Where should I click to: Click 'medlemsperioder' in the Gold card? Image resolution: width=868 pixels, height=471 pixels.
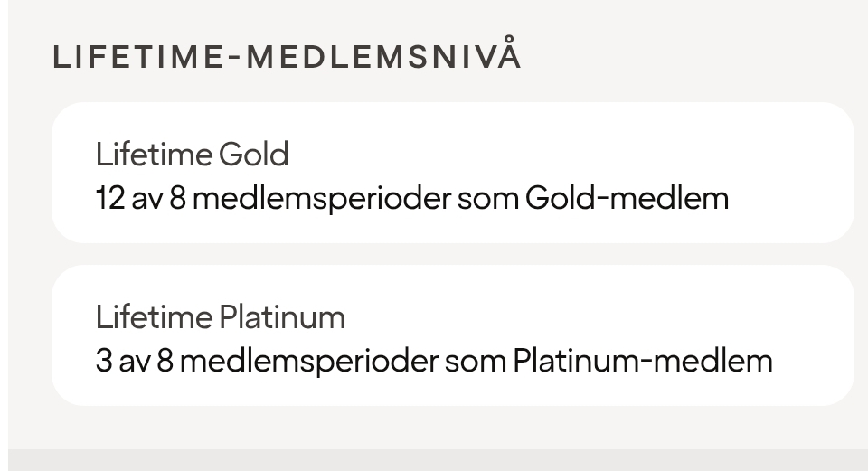(321, 198)
